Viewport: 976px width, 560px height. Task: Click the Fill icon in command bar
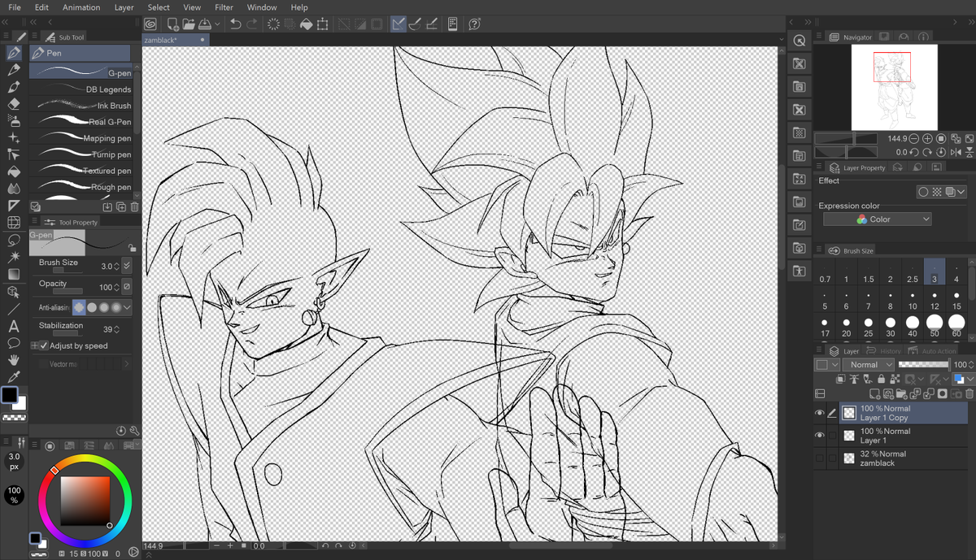click(x=307, y=24)
